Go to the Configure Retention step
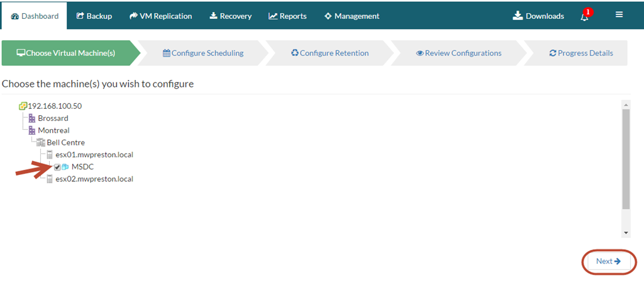The image size is (644, 282). (x=330, y=53)
